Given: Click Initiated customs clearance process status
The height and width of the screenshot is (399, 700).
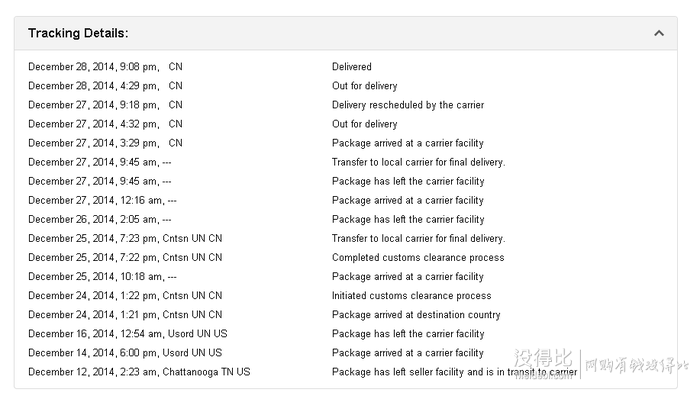Looking at the screenshot, I should point(412,295).
